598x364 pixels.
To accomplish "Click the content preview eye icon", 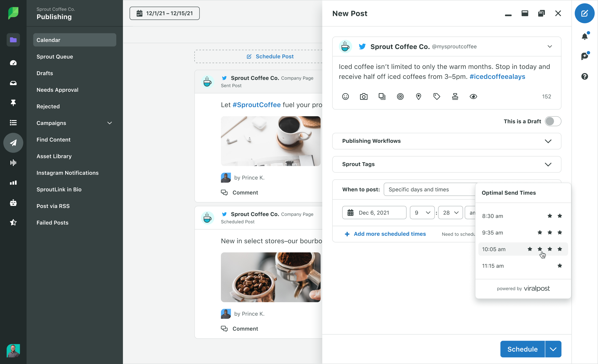I will (473, 97).
